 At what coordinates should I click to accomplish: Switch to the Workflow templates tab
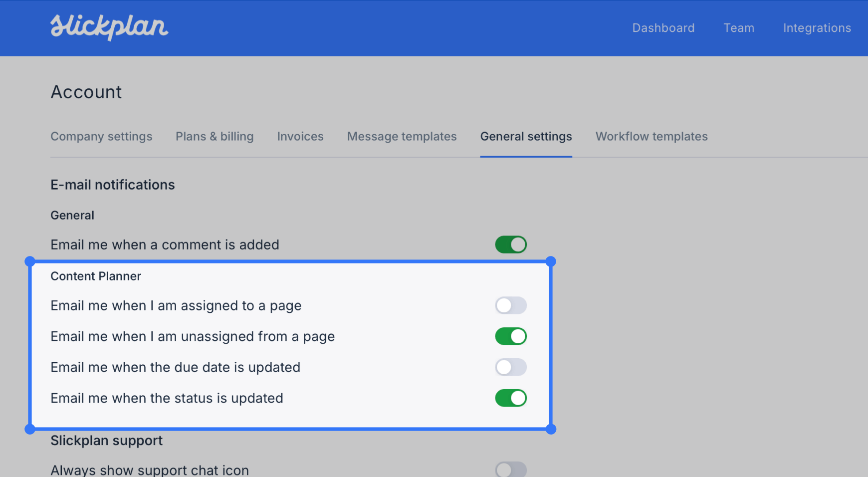[x=651, y=136]
